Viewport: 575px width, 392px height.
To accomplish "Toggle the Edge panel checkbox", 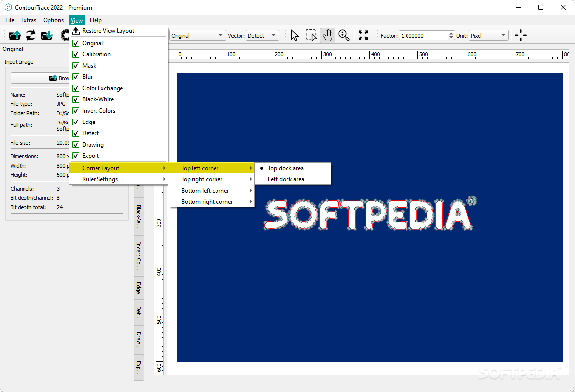I will click(76, 122).
